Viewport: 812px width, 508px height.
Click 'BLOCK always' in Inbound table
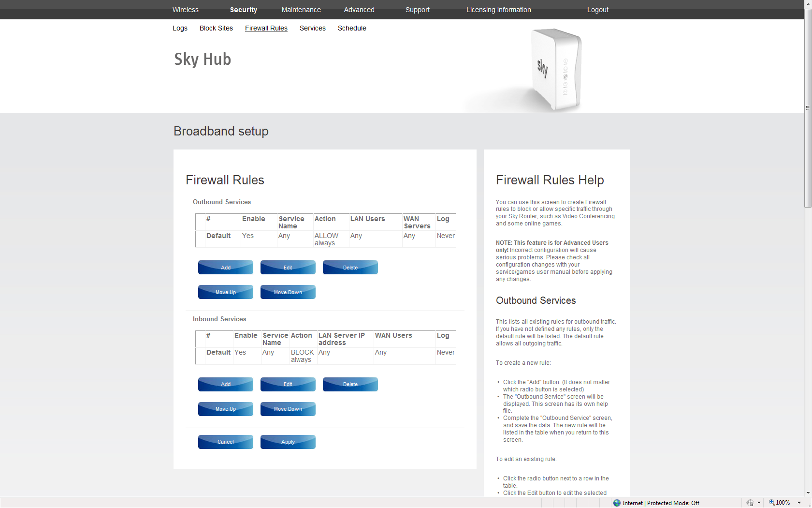(302, 356)
